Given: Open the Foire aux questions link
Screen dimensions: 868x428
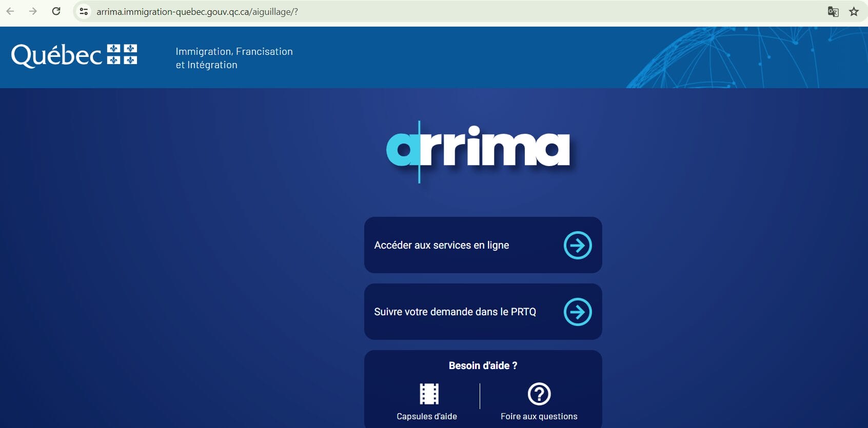Looking at the screenshot, I should (x=539, y=416).
